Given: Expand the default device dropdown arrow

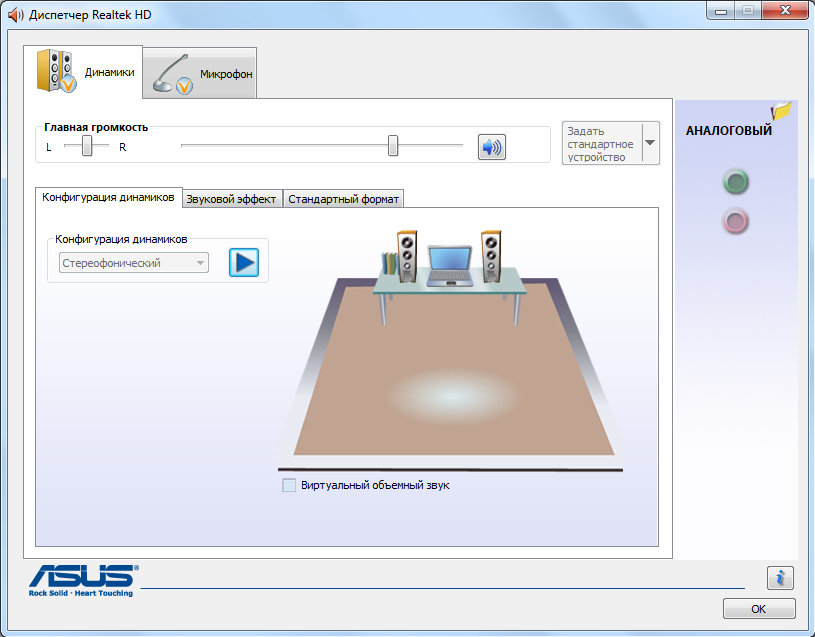Looking at the screenshot, I should click(650, 143).
